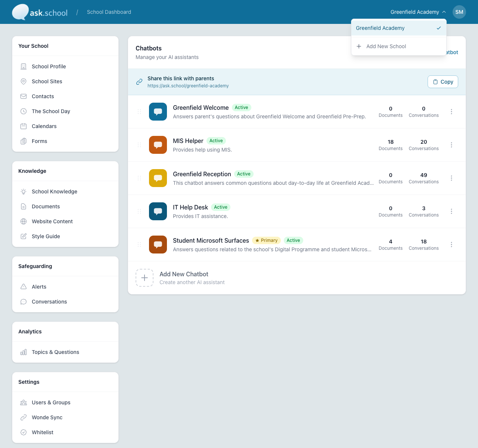This screenshot has width=478, height=448.
Task: Click the MIS Helper orange chatbot icon
Action: click(158, 145)
